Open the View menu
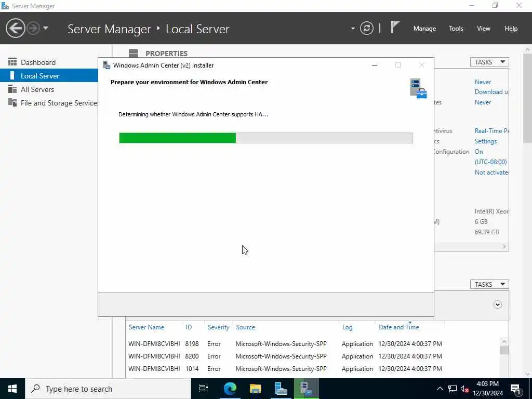Viewport: 532px width, 399px height. (x=484, y=29)
